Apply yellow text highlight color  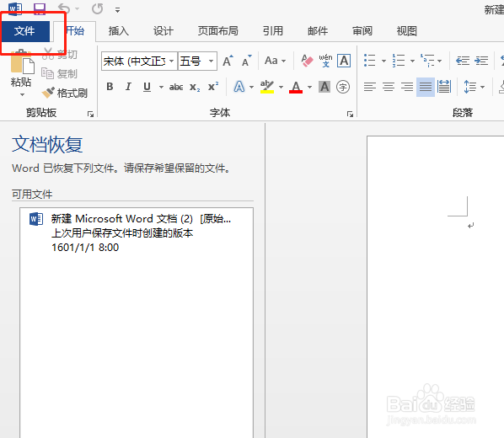pyautogui.click(x=267, y=87)
